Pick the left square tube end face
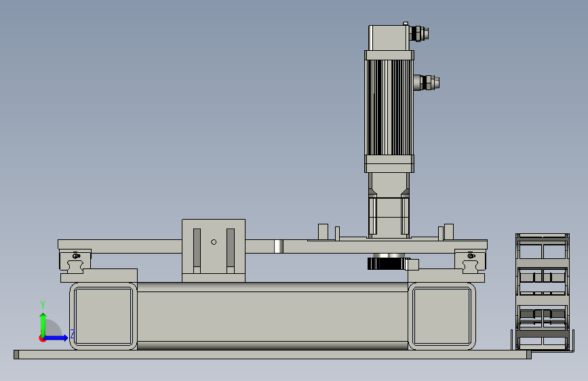This screenshot has width=588, height=381. (x=104, y=316)
